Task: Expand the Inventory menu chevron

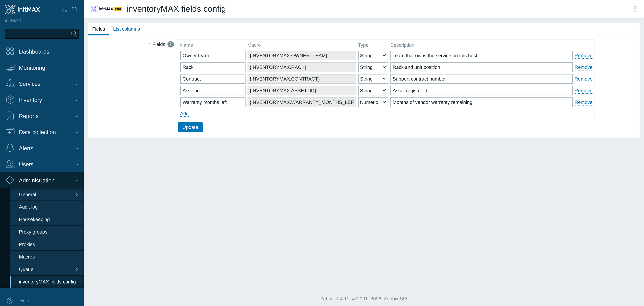Action: pyautogui.click(x=77, y=100)
